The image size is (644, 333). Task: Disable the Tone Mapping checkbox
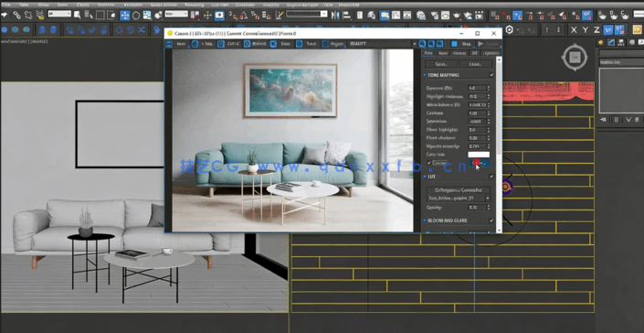click(x=491, y=75)
